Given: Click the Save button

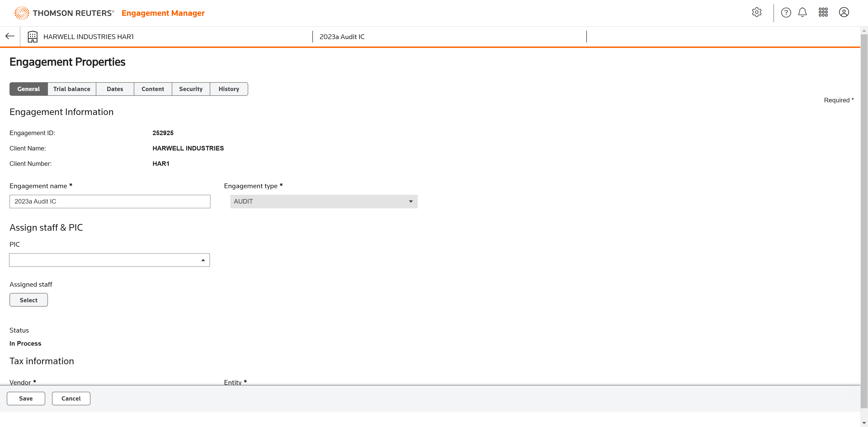Looking at the screenshot, I should pos(26,398).
